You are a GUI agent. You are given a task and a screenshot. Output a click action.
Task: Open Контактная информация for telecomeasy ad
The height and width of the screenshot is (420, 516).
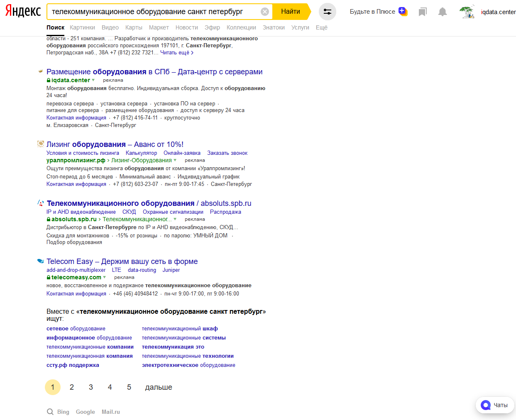[x=76, y=294]
